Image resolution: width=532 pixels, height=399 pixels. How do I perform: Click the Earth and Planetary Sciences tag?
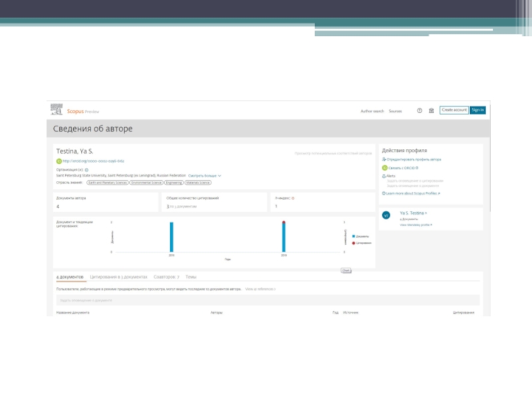[108, 182]
